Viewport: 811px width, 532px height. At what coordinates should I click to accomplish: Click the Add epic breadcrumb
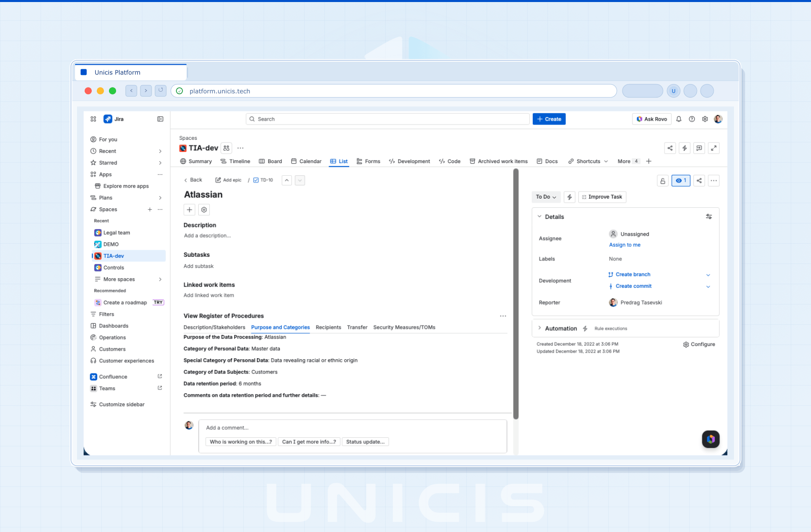(229, 180)
